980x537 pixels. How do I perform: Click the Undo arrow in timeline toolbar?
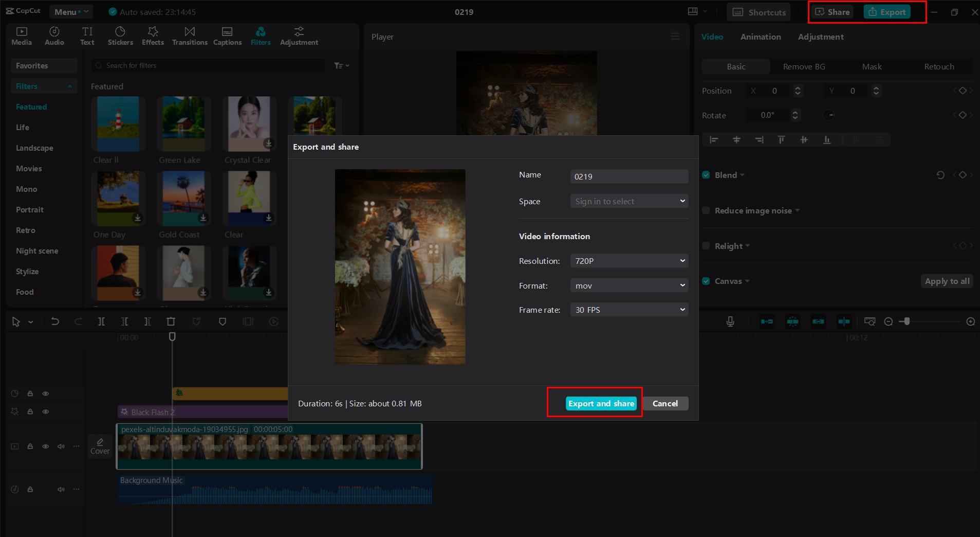pyautogui.click(x=55, y=321)
